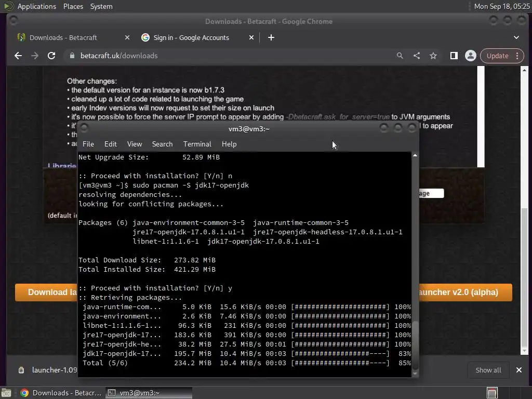Open the terminal Edit menu

[x=111, y=144]
